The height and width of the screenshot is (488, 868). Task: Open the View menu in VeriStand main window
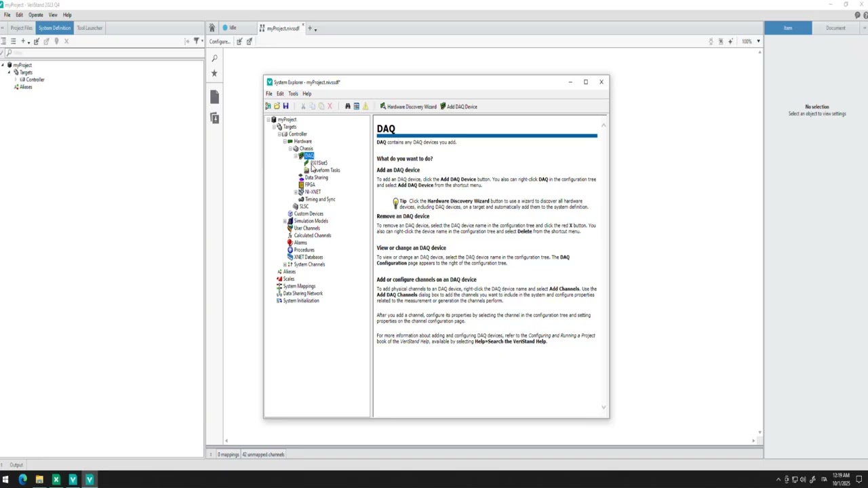click(53, 15)
